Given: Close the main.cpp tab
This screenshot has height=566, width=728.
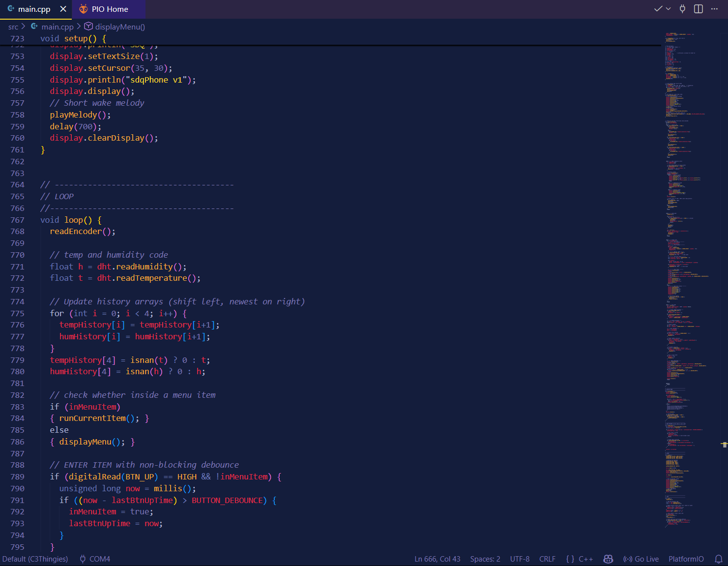Looking at the screenshot, I should coord(63,9).
